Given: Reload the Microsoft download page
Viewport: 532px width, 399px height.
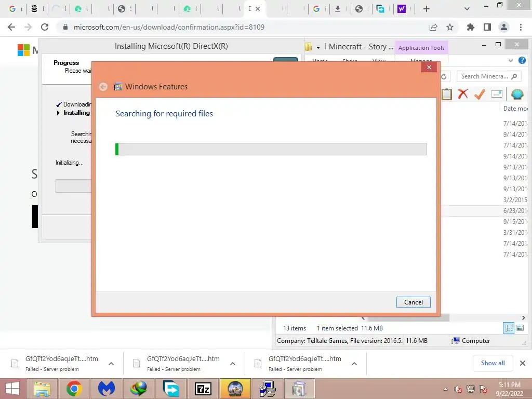Looking at the screenshot, I should point(45,27).
